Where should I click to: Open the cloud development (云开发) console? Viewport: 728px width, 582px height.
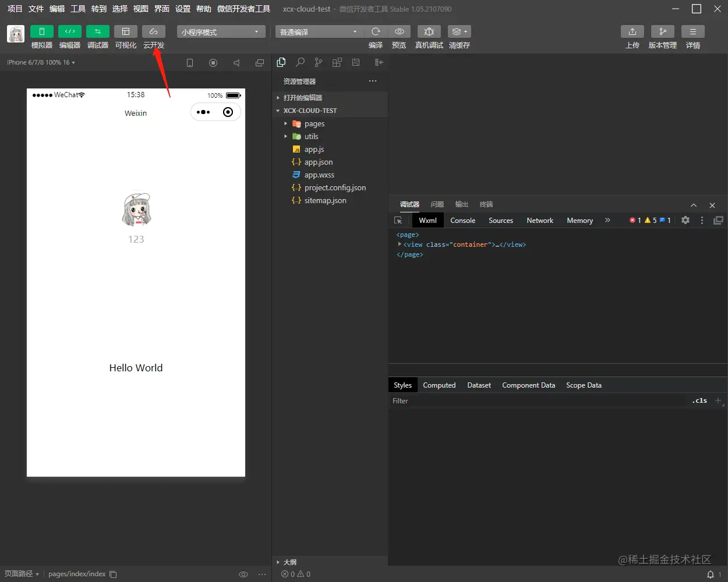click(154, 31)
